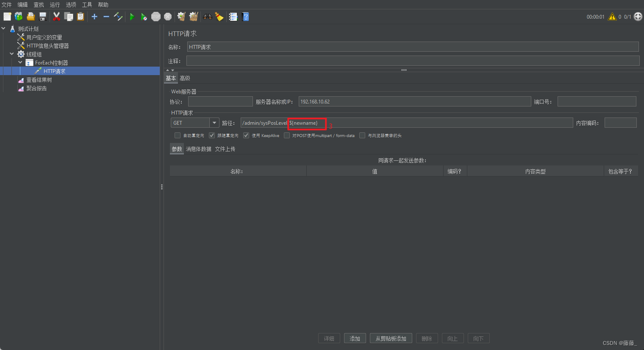Click the remote engine status icon at top right
Screen dimensions: 644x350
tap(638, 17)
